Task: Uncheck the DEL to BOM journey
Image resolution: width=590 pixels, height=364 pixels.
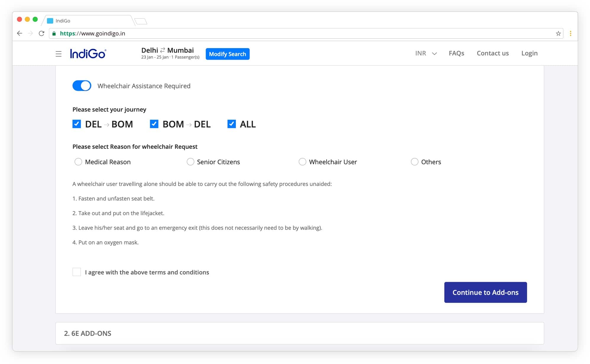Action: (x=77, y=124)
